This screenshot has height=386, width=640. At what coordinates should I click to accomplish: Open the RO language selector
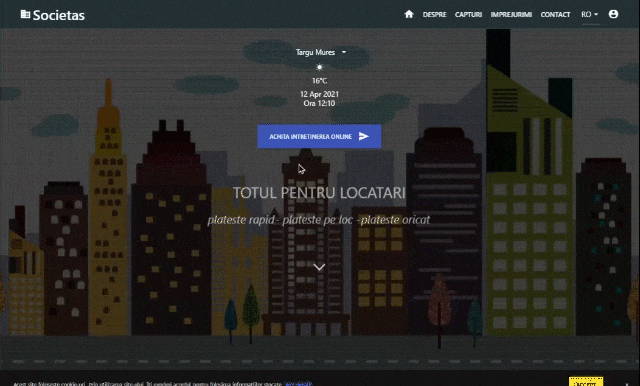(x=590, y=14)
